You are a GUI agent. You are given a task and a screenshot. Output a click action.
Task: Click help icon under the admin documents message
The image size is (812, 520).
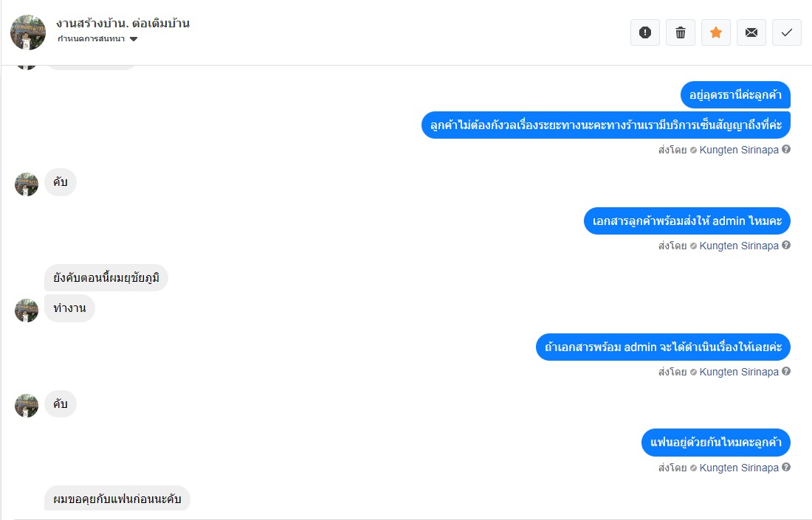point(786,246)
